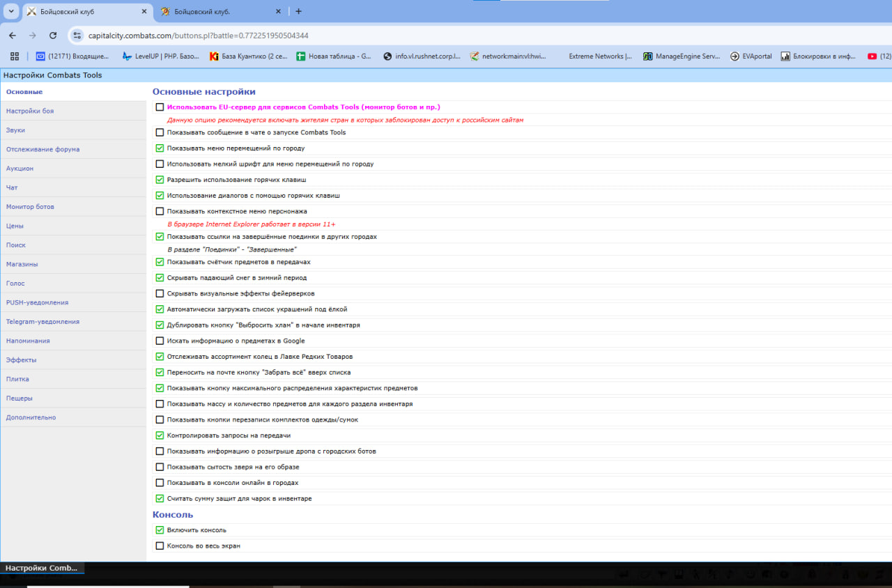This screenshot has width=892, height=588.
Task: Open the info.vl.rushnet.corp bookmark
Action: 422,56
